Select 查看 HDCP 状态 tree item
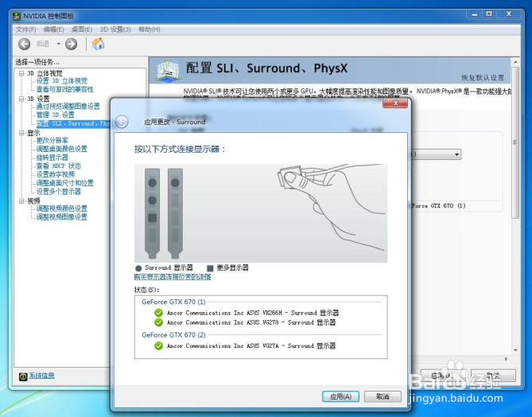 [59, 166]
